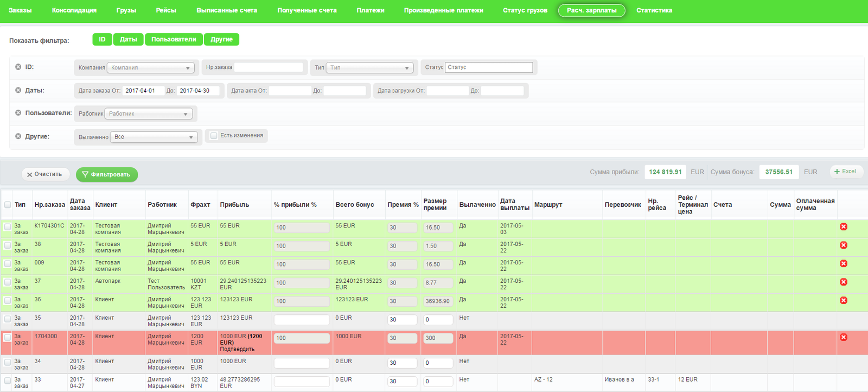Viewport: 868px width, 392px height.
Task: Delete payout for order K1704301C
Action: point(844,227)
